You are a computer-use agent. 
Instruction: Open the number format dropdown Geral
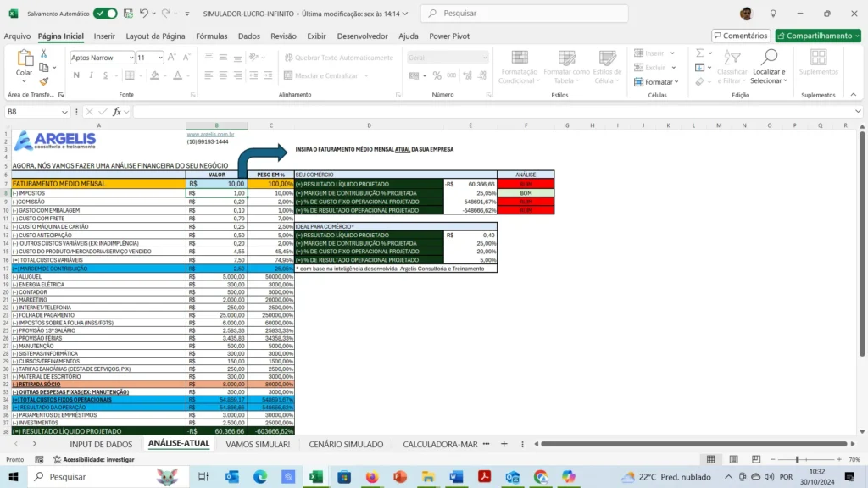[484, 58]
